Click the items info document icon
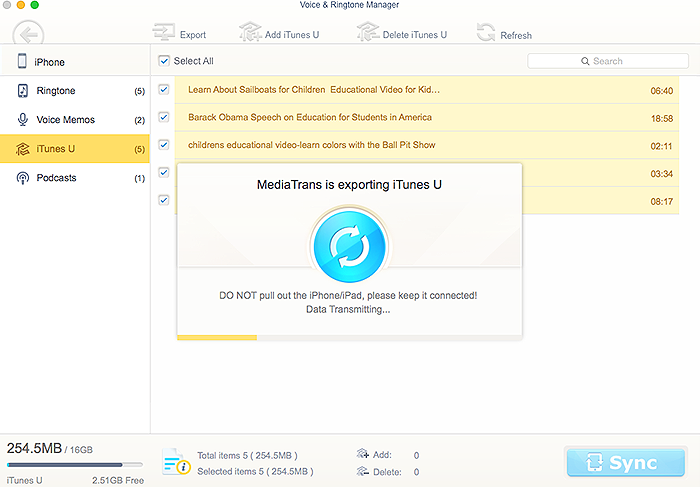Viewport: 700px width, 487px height. click(x=176, y=462)
